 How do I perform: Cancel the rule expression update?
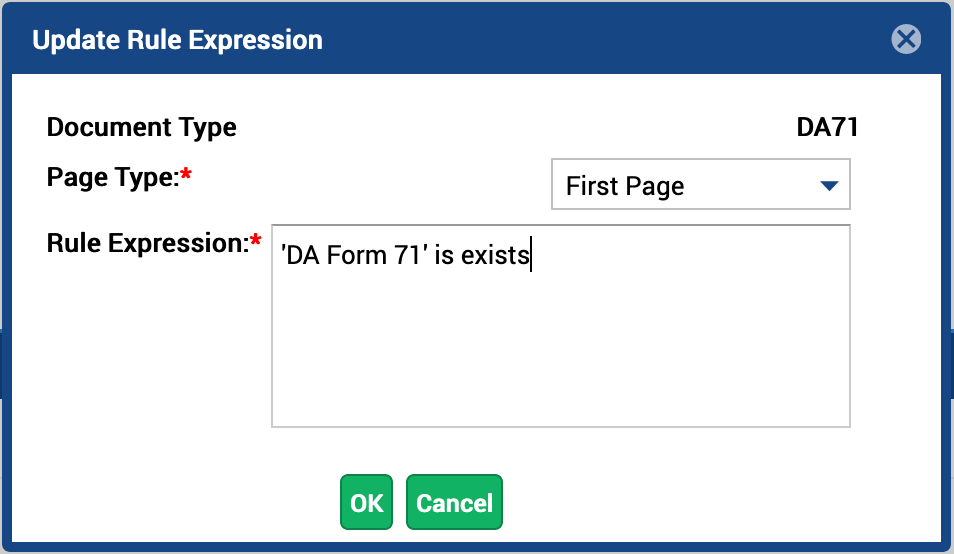(x=454, y=502)
